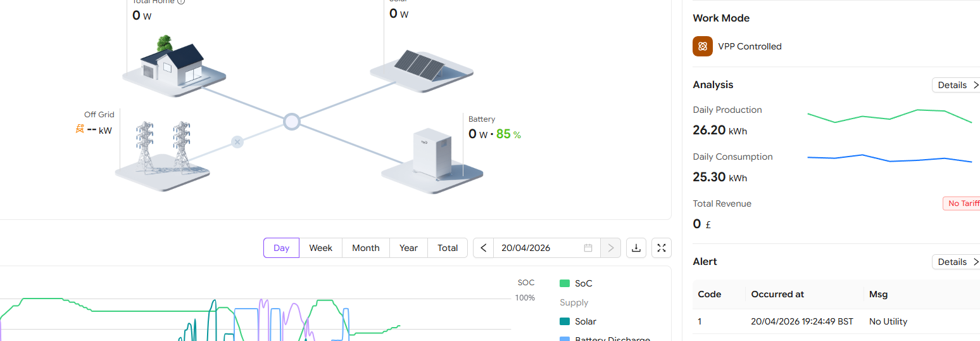This screenshot has height=341, width=980.
Task: Open the calendar date picker
Action: (588, 248)
